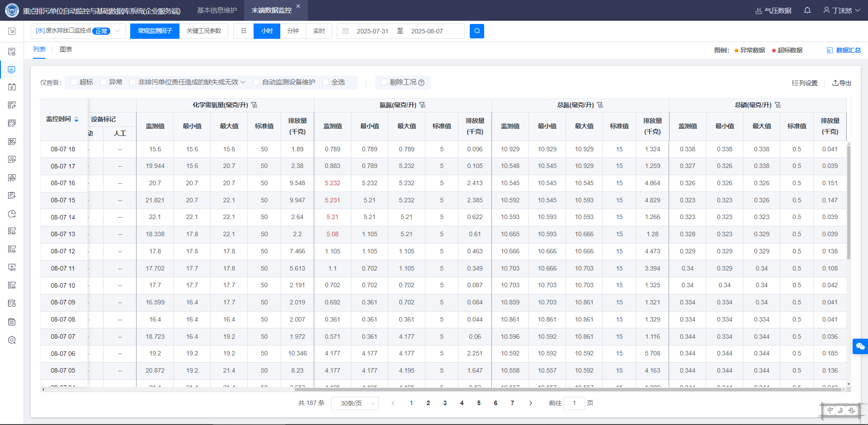Click the start date field 2025-07-31

372,31
